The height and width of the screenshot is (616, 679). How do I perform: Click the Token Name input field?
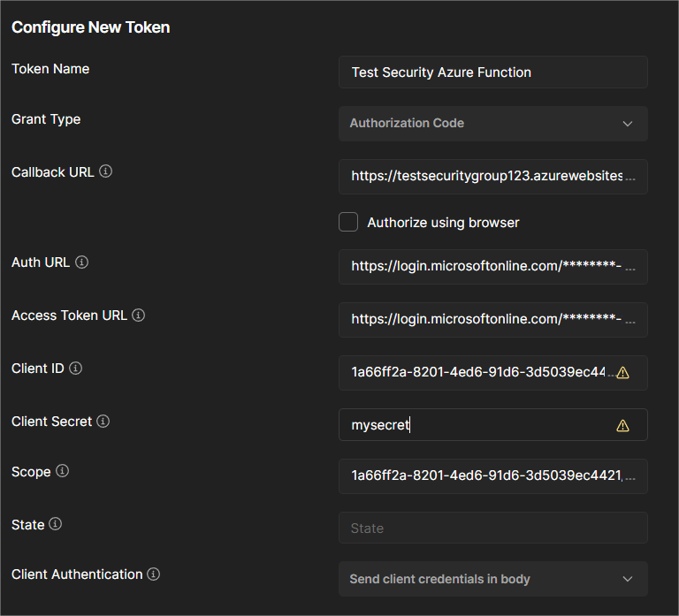(x=492, y=72)
